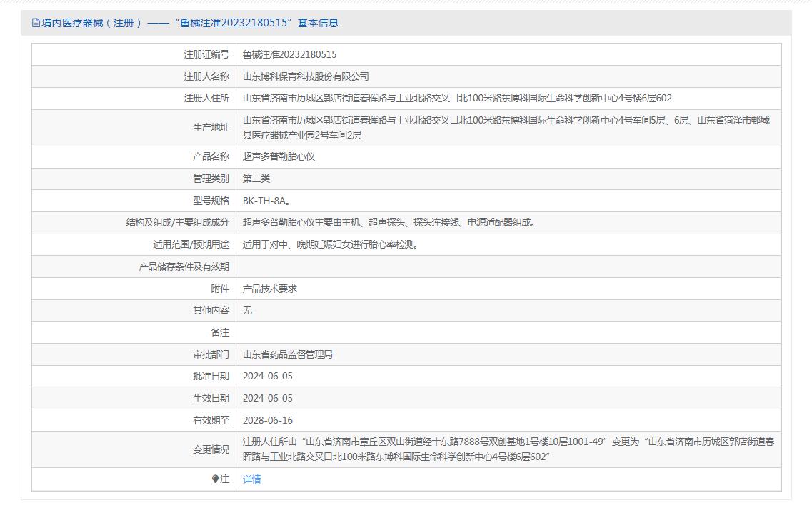Click the 注册证编号 row label
This screenshot has width=812, height=508.
206,54
